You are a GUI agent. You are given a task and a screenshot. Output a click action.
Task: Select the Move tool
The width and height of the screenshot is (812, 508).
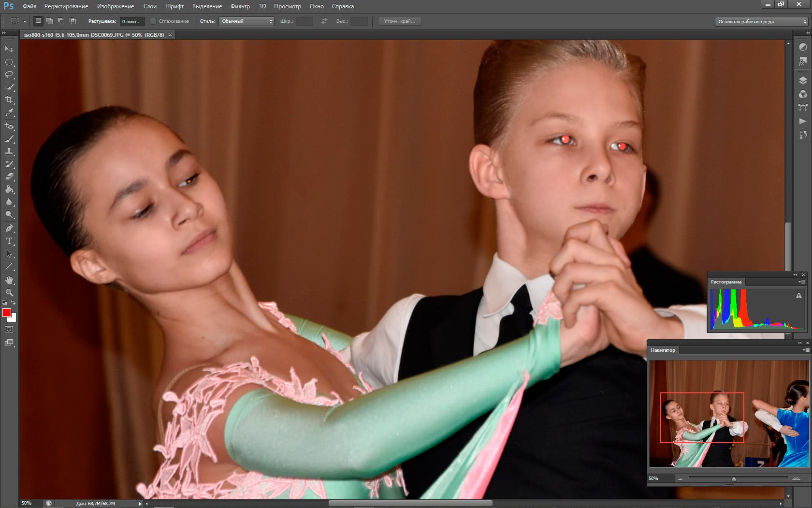(9, 49)
